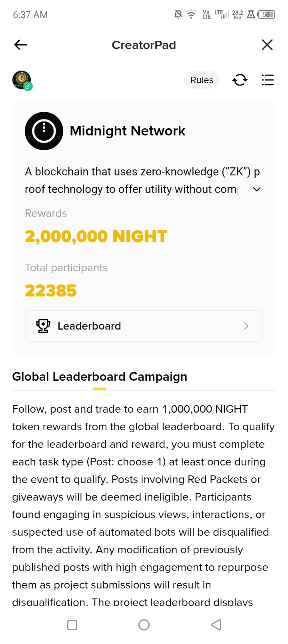Tap the user profile avatar
Screen dimensions: 288x644
tap(22, 80)
